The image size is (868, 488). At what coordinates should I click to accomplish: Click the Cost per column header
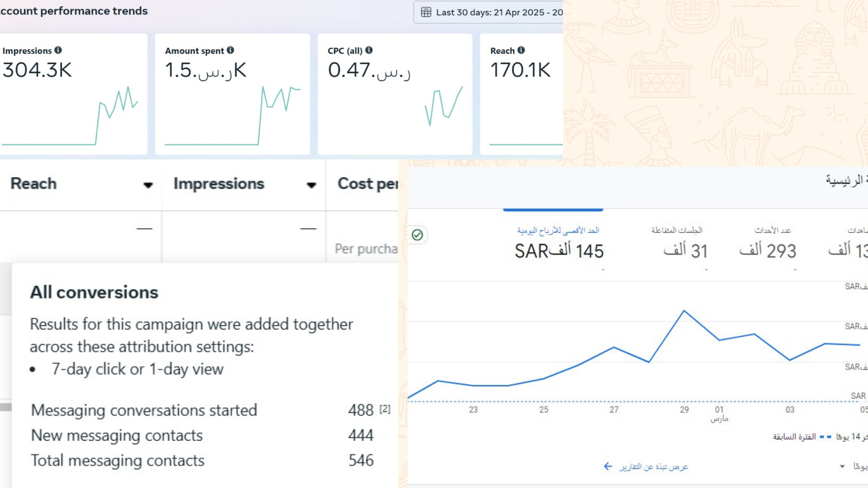coord(367,184)
